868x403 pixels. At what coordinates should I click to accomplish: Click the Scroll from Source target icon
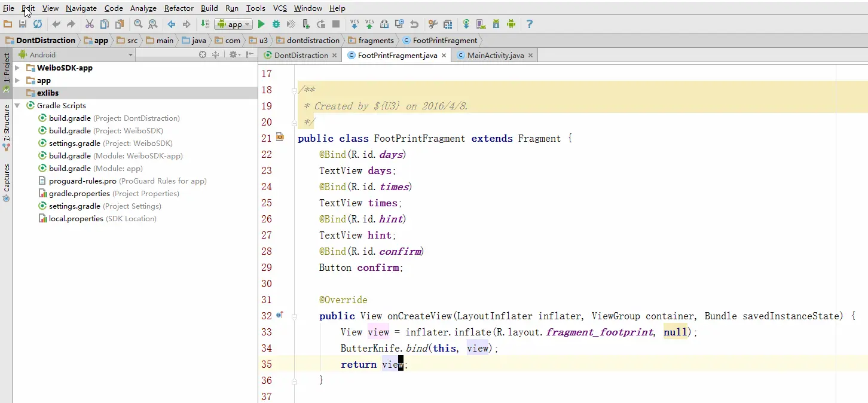point(203,55)
